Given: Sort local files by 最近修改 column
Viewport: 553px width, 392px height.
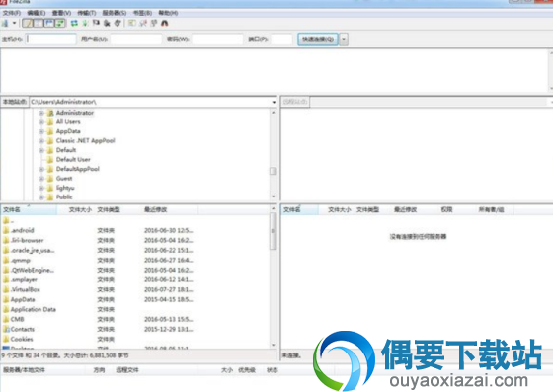Looking at the screenshot, I should (170, 210).
